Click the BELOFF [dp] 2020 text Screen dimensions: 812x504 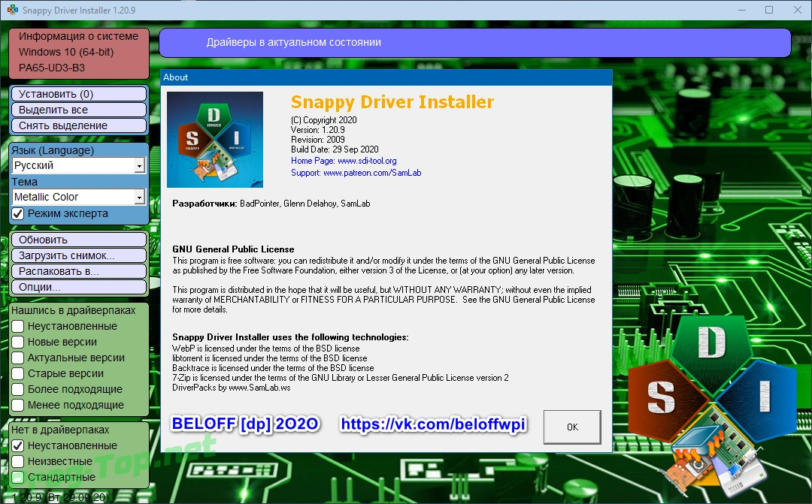point(245,424)
